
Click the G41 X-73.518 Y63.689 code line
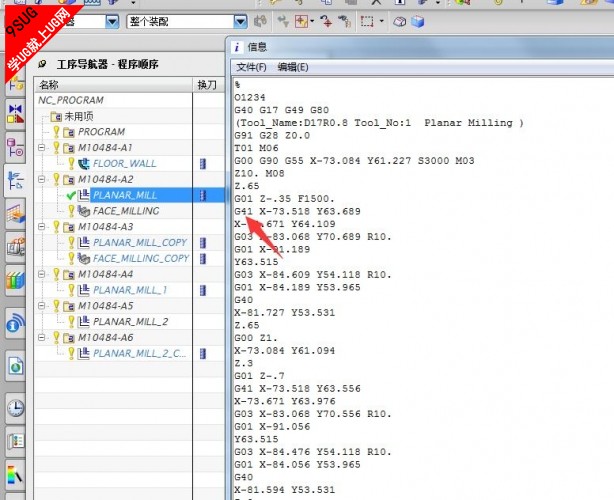coord(297,211)
